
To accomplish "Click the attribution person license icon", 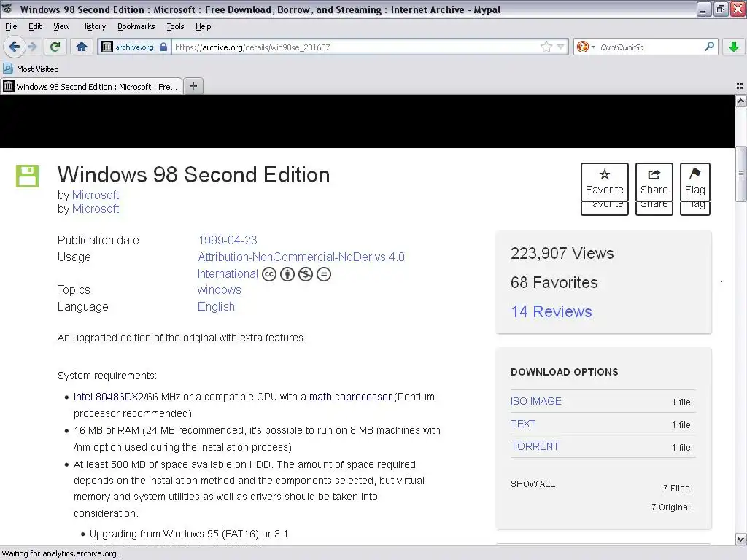I will [x=287, y=274].
